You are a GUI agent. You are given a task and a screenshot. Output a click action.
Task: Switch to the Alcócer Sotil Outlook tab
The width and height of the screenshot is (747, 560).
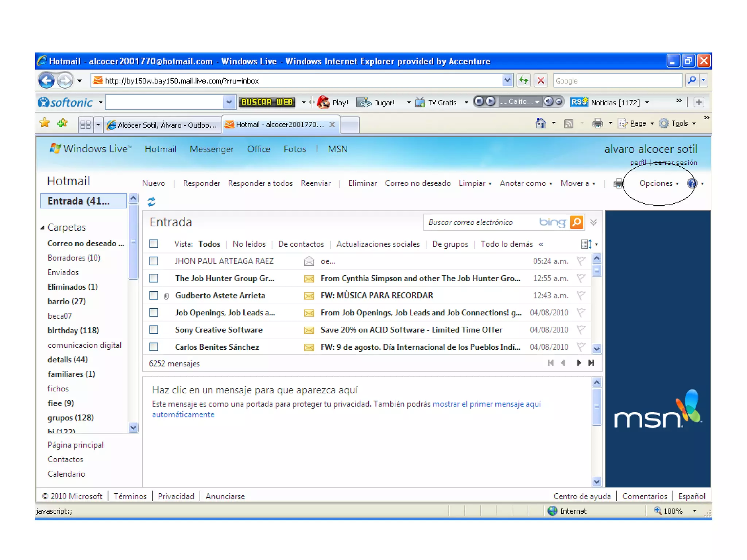(x=163, y=125)
